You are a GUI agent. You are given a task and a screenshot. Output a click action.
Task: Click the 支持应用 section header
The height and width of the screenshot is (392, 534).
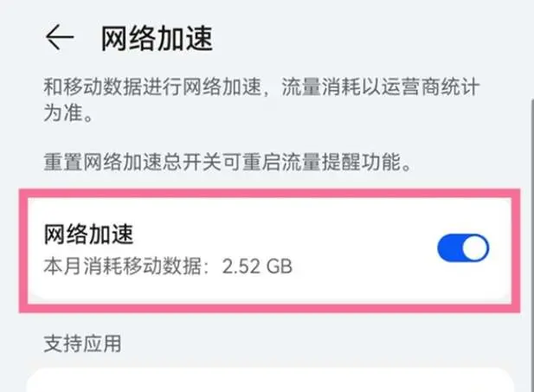(x=82, y=343)
